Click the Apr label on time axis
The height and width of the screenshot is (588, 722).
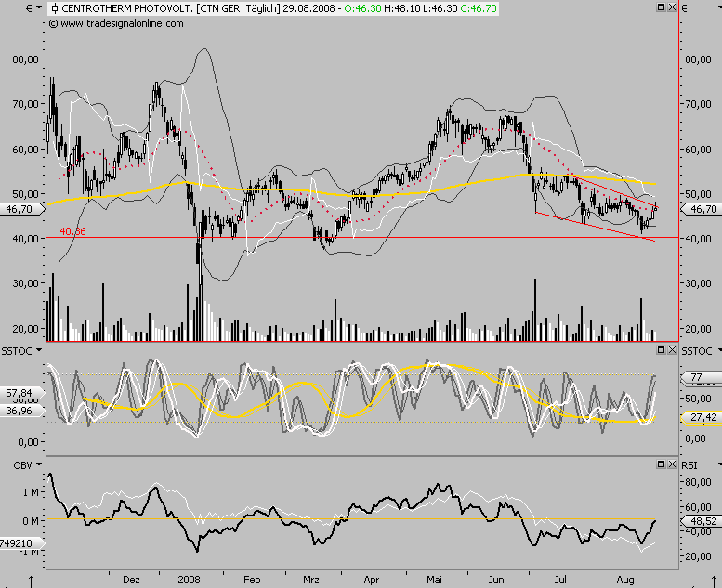372,580
